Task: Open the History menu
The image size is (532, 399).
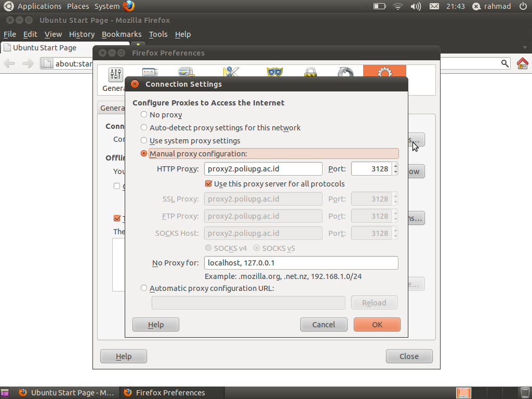Action: (x=82, y=34)
